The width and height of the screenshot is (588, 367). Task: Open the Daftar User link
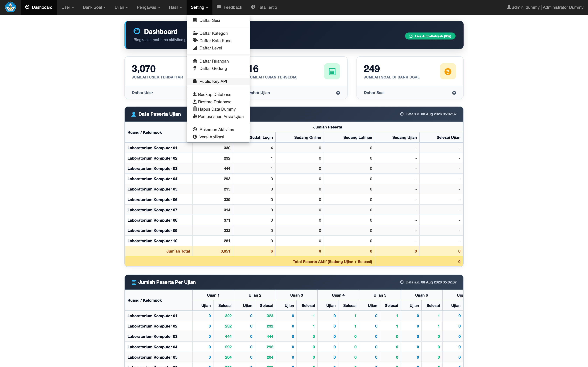(x=142, y=93)
